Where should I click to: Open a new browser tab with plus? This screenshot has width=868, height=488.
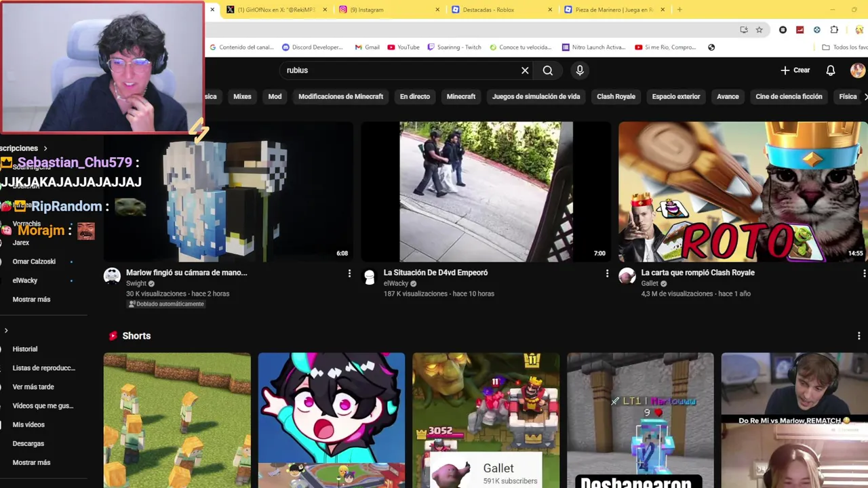coord(679,9)
